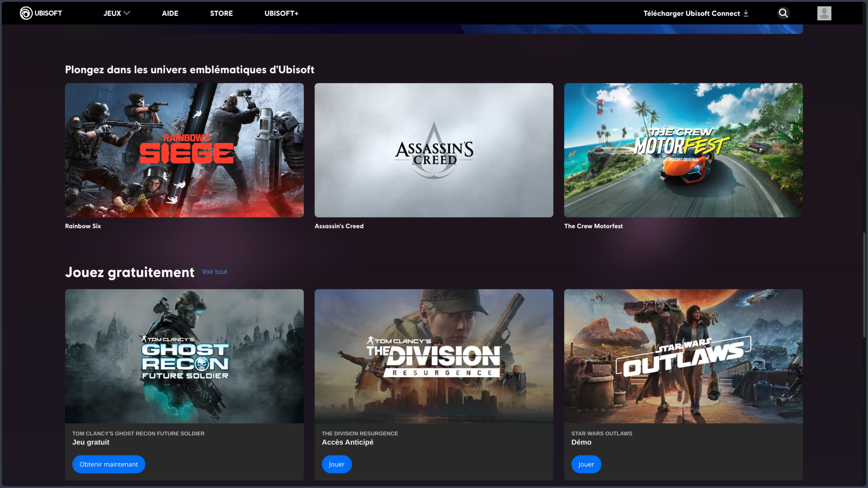Viewport: 868px width, 488px height.
Task: Click the Démo label
Action: [x=581, y=442]
